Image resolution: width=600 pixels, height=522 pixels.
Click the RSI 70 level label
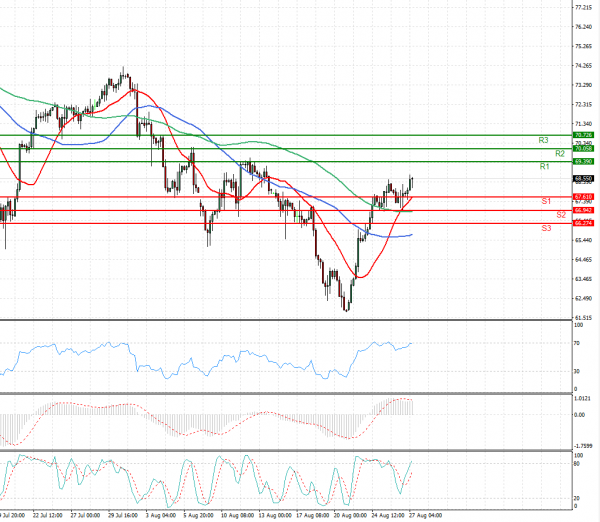[577, 344]
